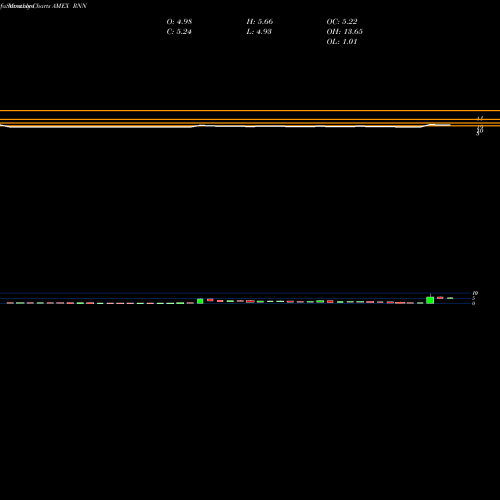Click the AMEX RNN chart title
This screenshot has width=500, height=500.
69,6
